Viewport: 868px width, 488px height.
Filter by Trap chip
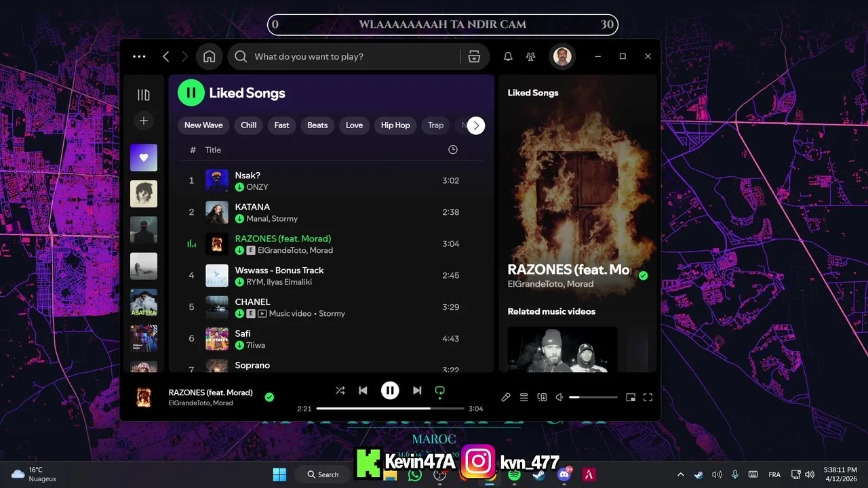(x=436, y=125)
